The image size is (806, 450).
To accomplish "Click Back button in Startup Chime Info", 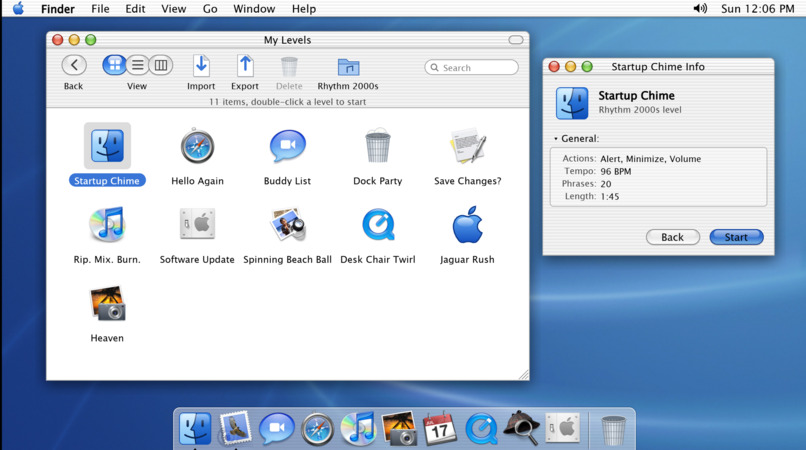I will [672, 237].
